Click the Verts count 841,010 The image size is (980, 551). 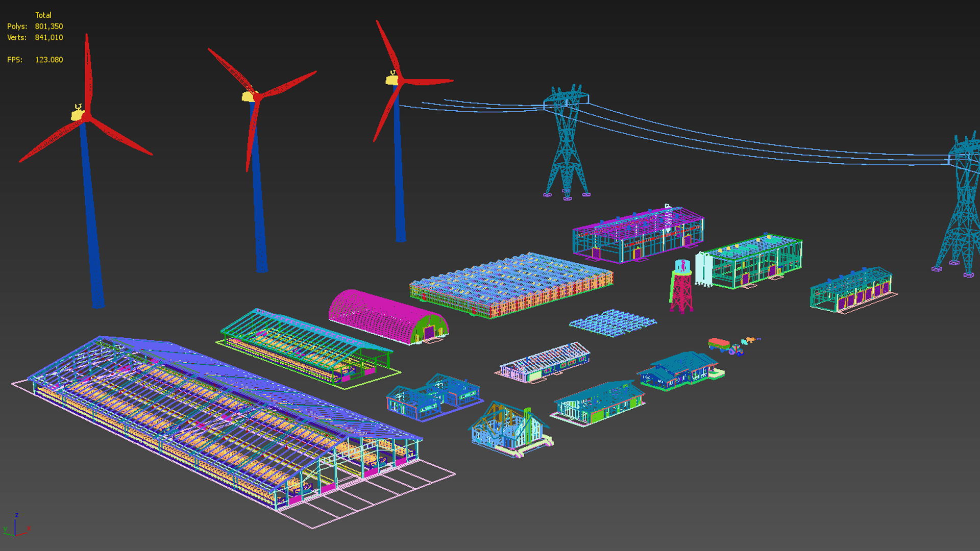point(49,38)
